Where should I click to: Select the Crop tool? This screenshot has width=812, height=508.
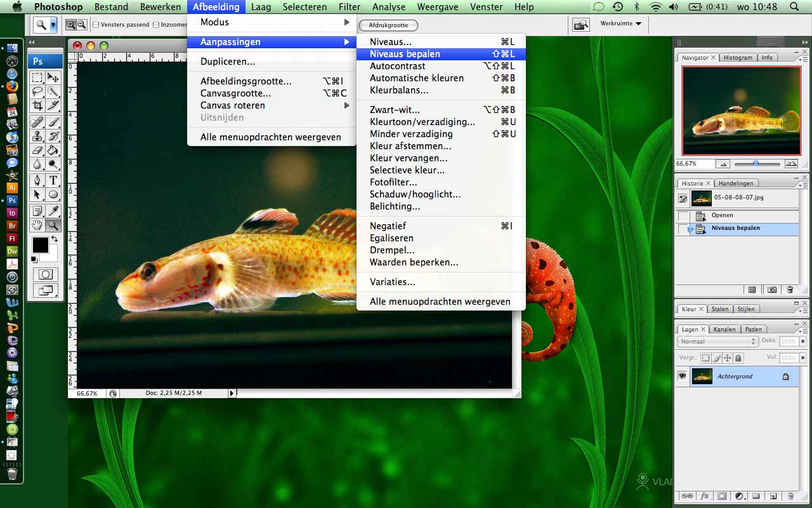[37, 105]
